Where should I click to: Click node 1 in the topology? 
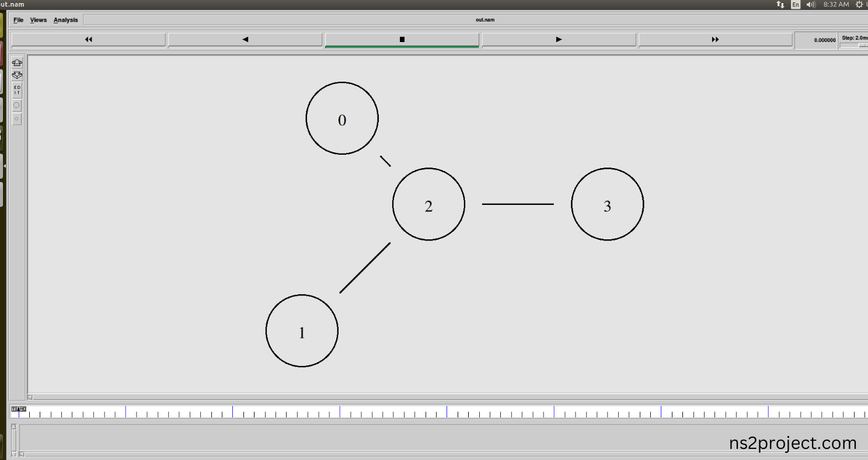[302, 331]
